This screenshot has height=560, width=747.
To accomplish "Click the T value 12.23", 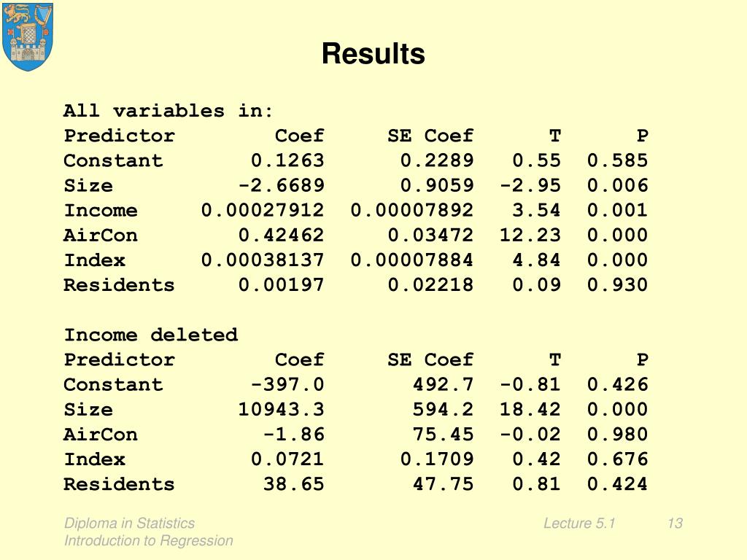I will point(530,236).
